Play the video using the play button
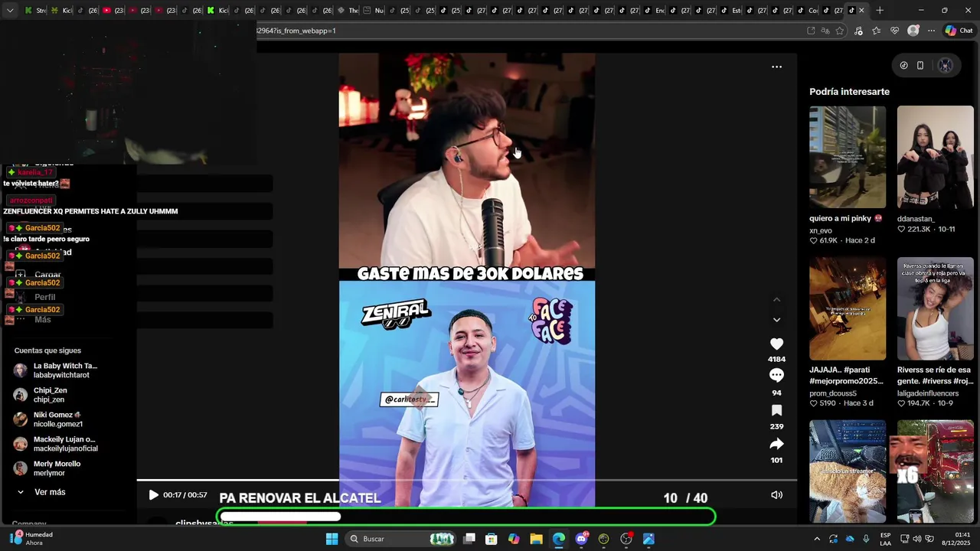This screenshot has width=980, height=551. point(153,495)
